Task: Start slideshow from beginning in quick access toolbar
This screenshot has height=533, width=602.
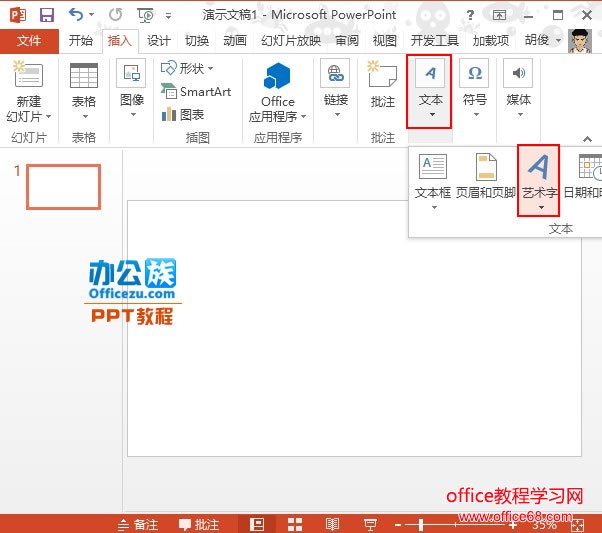Action: click(x=145, y=15)
